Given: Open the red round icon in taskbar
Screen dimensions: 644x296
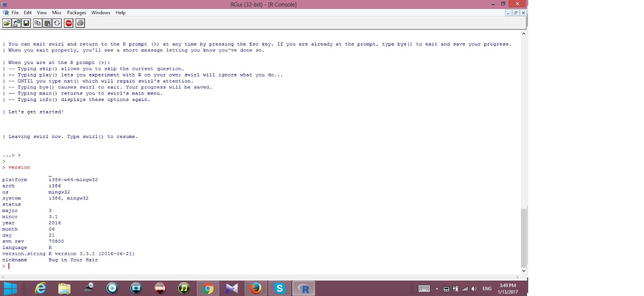Looking at the screenshot, I should pos(160,288).
